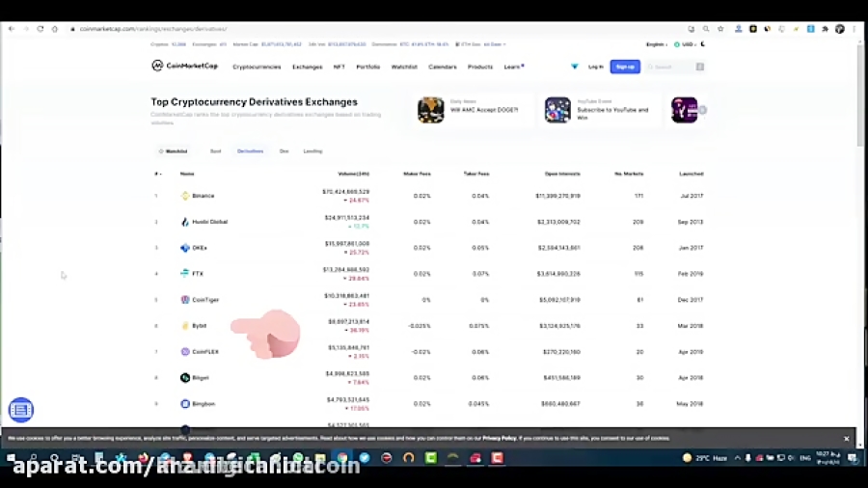Open the browser home page icon
The width and height of the screenshot is (868, 488).
[x=54, y=29]
